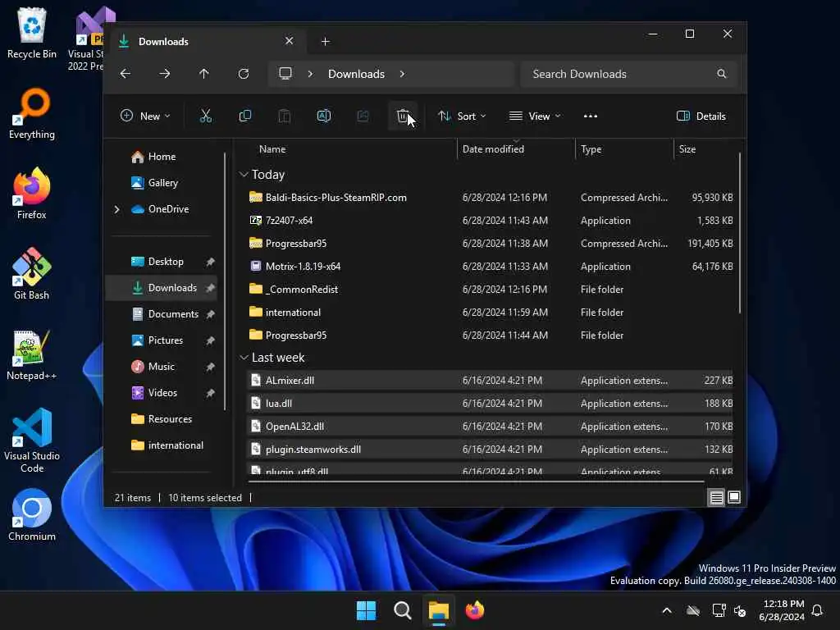Open Notepad++ desktop shortcut
This screenshot has width=840, height=630.
pyautogui.click(x=32, y=354)
